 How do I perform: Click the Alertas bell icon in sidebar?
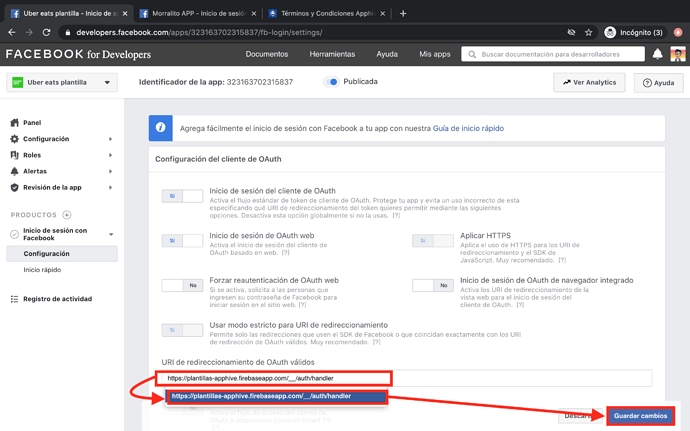click(14, 171)
